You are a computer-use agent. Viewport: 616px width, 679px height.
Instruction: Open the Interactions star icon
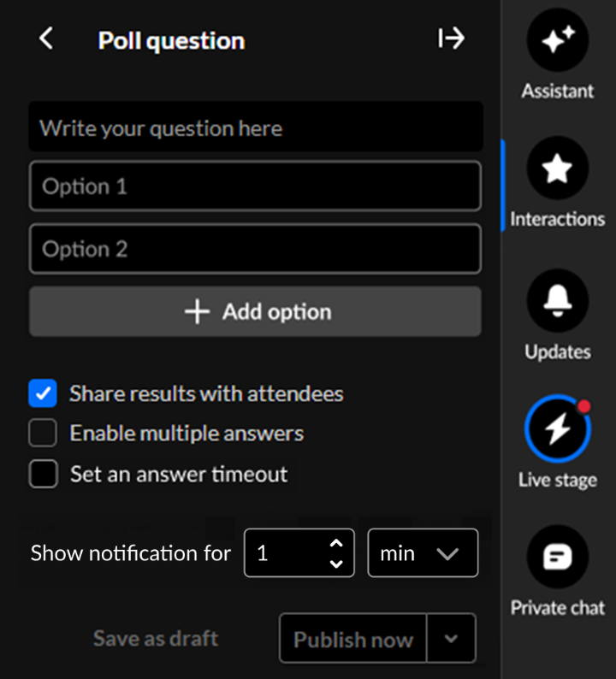[558, 168]
